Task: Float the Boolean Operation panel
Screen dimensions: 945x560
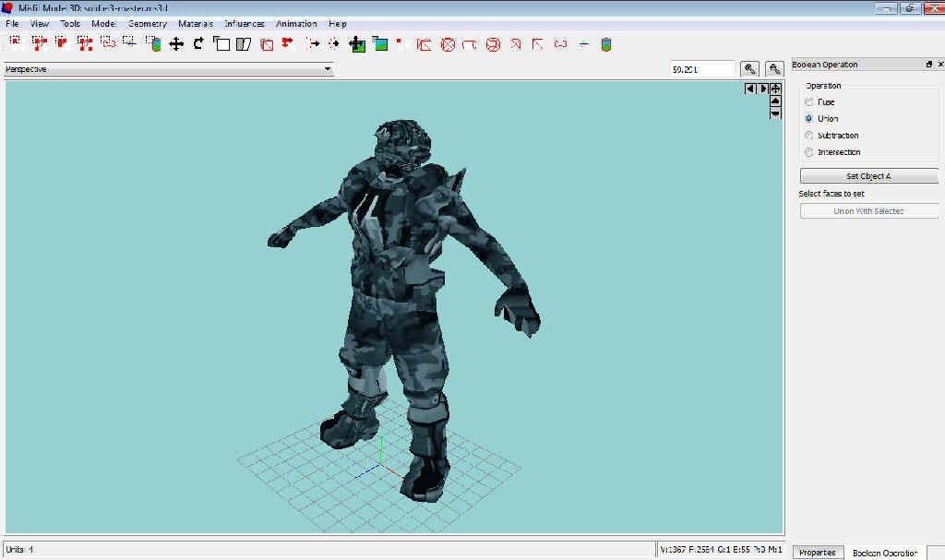Action: [x=928, y=65]
